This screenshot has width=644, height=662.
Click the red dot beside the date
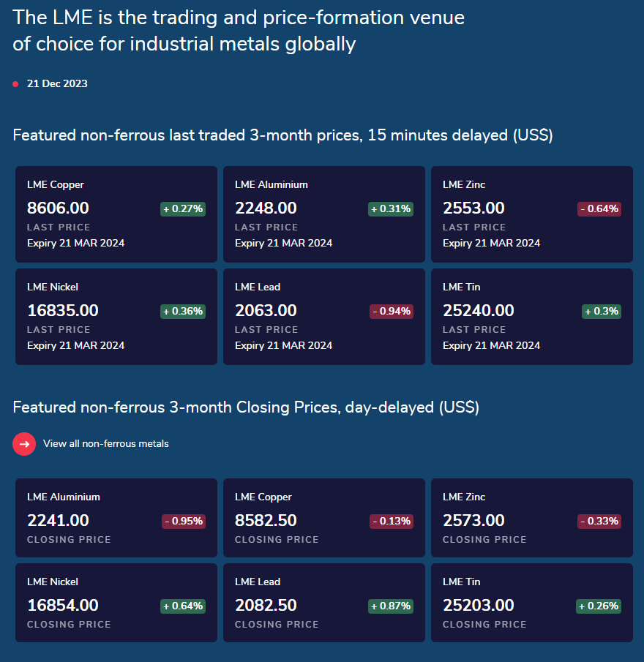pos(15,84)
